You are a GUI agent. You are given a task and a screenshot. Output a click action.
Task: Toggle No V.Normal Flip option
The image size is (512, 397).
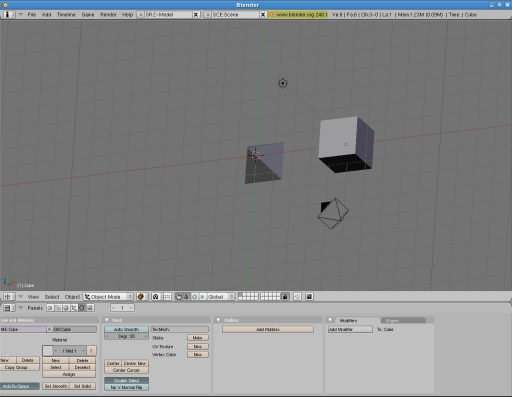pos(126,387)
